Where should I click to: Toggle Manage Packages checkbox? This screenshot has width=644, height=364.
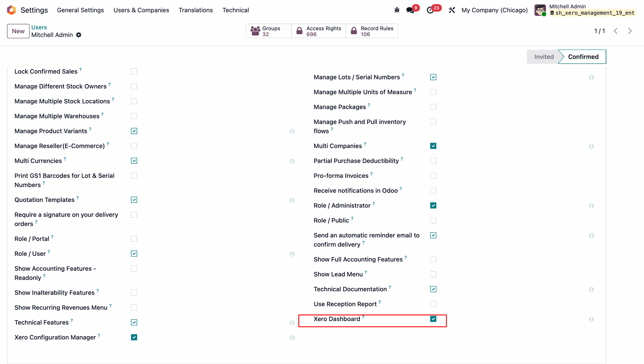(x=433, y=107)
